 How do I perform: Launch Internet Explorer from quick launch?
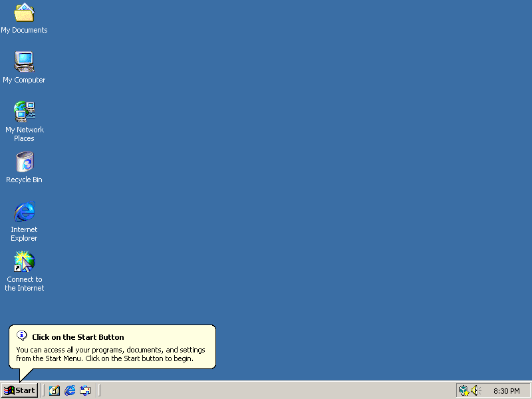click(x=70, y=390)
